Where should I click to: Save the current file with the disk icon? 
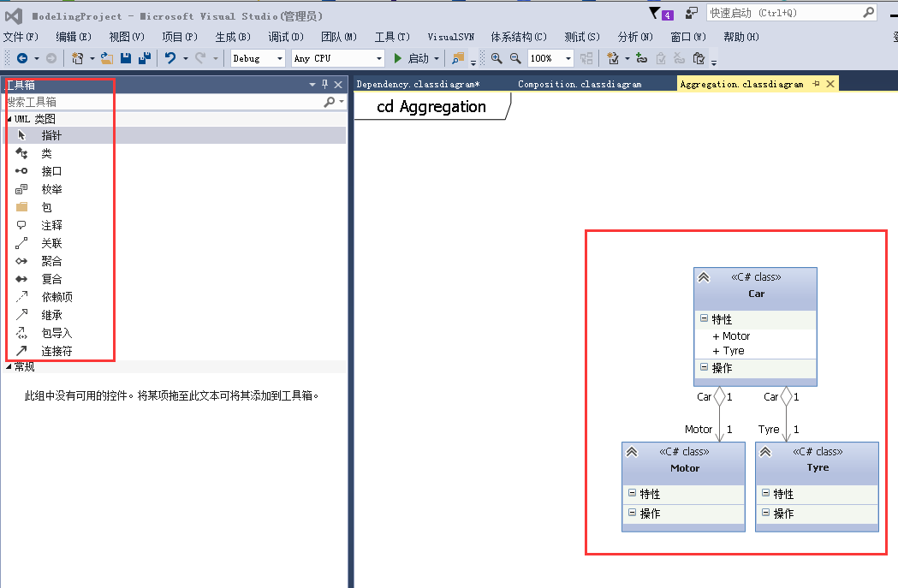(x=126, y=58)
